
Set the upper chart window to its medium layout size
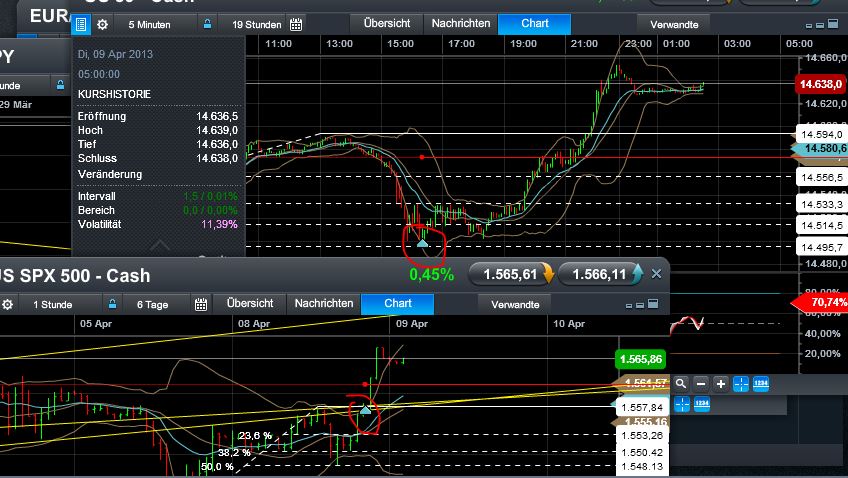click(x=820, y=25)
